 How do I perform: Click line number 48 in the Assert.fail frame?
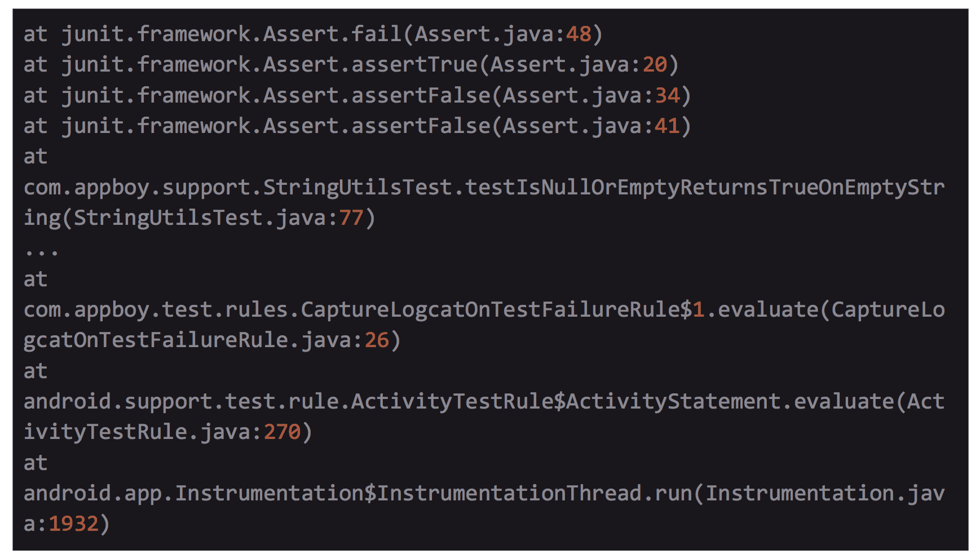coord(579,34)
